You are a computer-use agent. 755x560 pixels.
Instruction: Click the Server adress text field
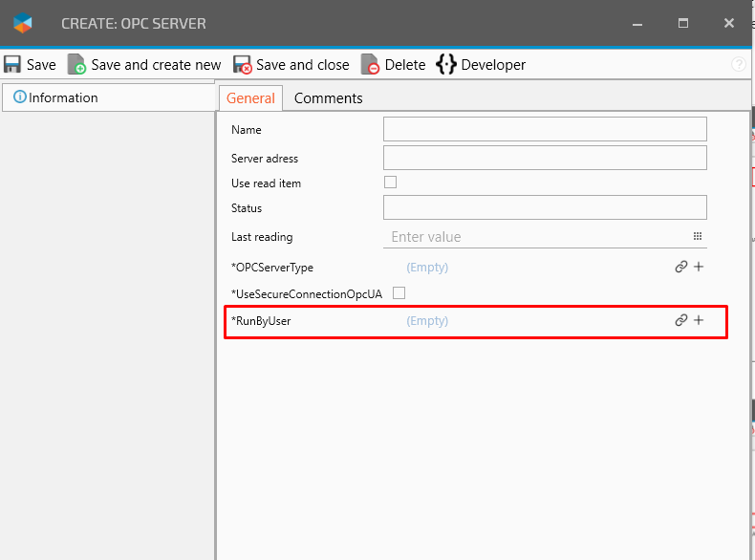[545, 158]
